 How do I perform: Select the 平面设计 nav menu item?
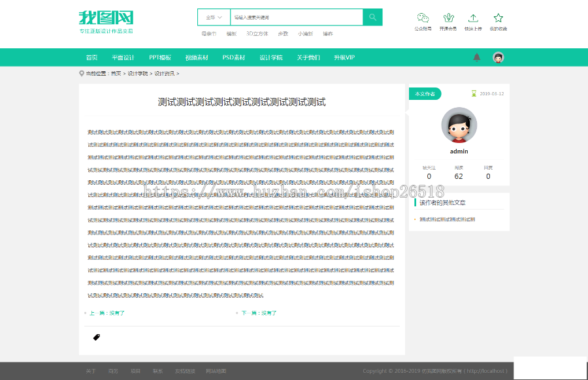point(123,57)
